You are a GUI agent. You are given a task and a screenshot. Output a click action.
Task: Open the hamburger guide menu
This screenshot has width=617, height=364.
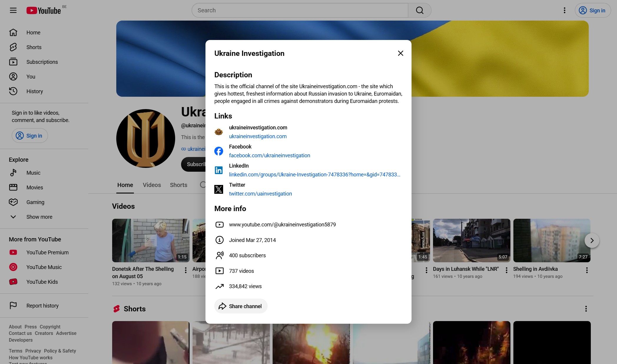coord(13,11)
